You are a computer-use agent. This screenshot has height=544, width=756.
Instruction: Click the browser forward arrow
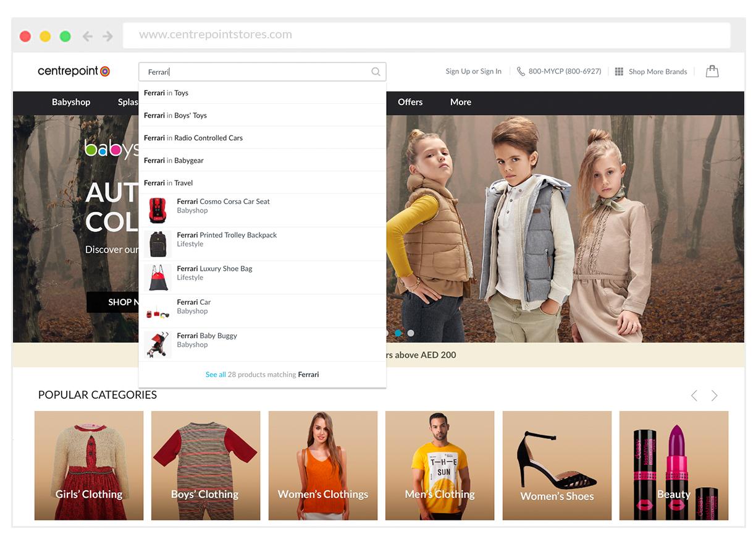pyautogui.click(x=108, y=36)
